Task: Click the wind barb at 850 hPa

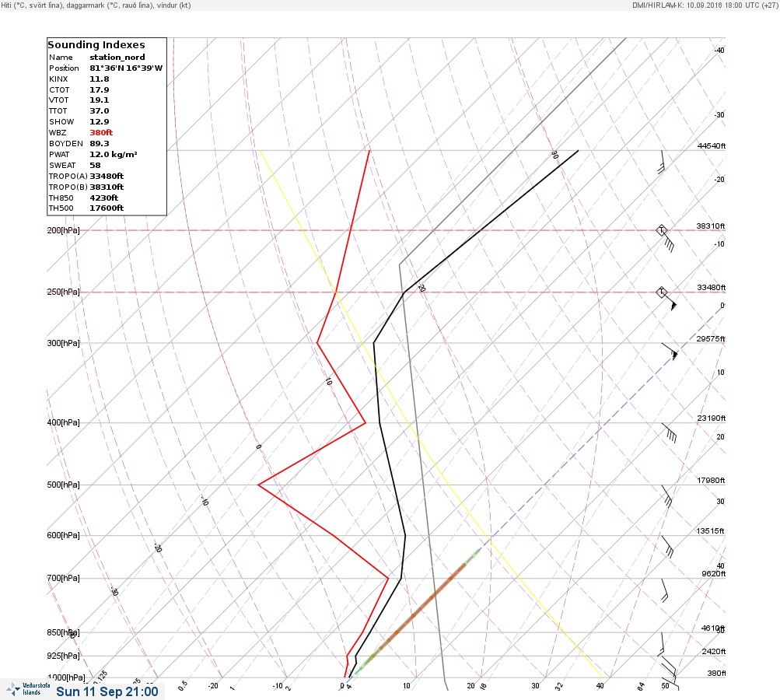Action: click(x=661, y=644)
